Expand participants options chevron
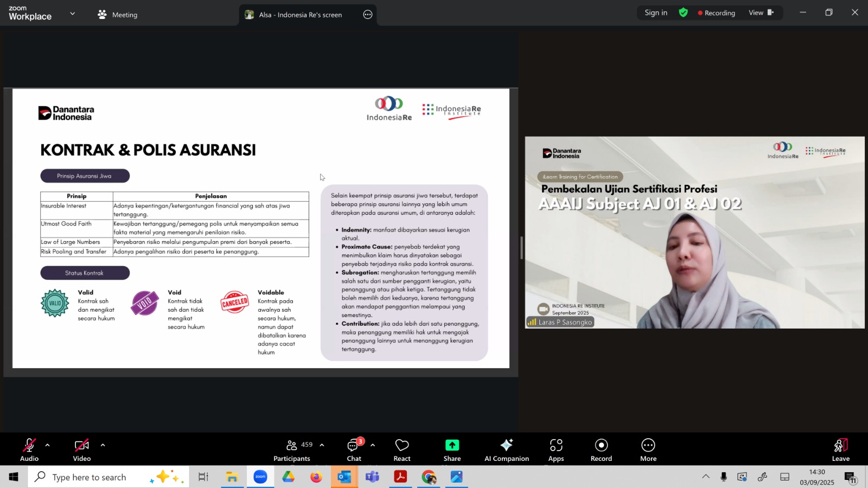This screenshot has height=488, width=868. (x=322, y=445)
